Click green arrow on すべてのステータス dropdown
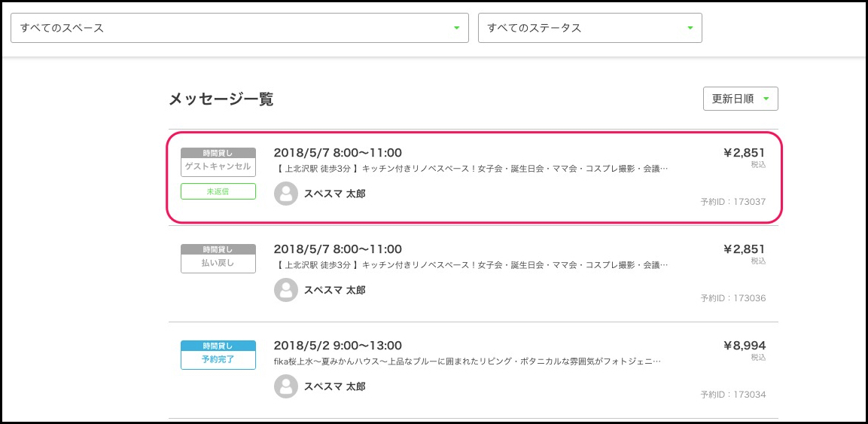 click(x=690, y=28)
